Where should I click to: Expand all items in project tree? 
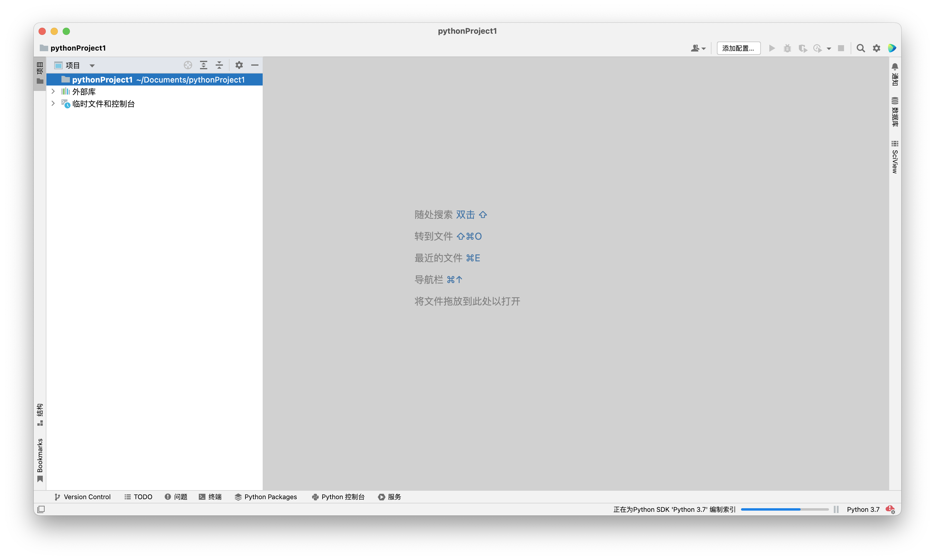pyautogui.click(x=203, y=65)
